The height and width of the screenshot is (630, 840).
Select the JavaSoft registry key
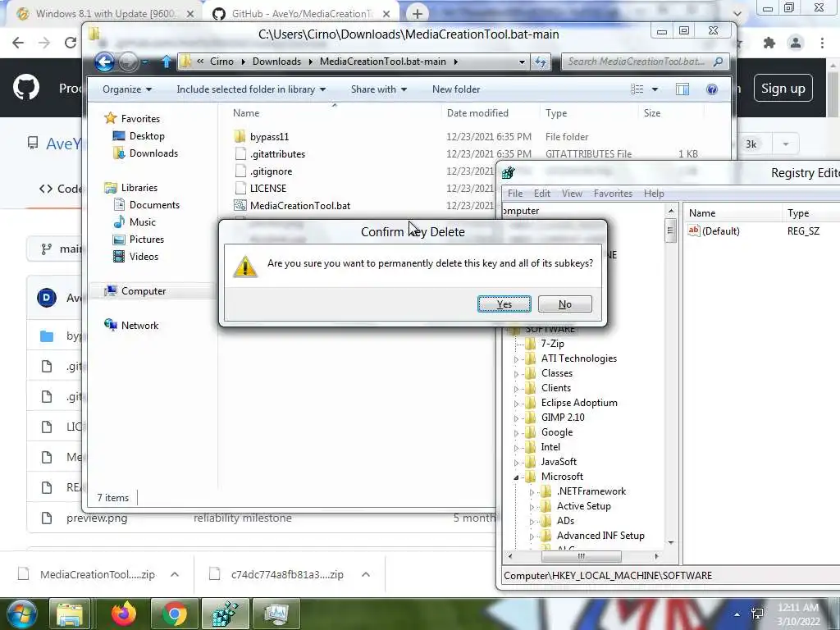[x=559, y=462]
